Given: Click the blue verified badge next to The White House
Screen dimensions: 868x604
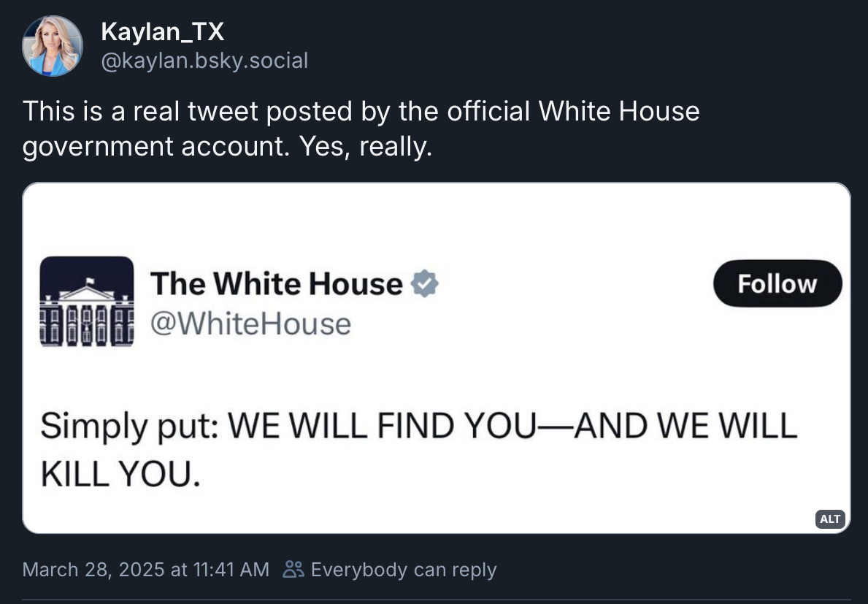Looking at the screenshot, I should [424, 283].
